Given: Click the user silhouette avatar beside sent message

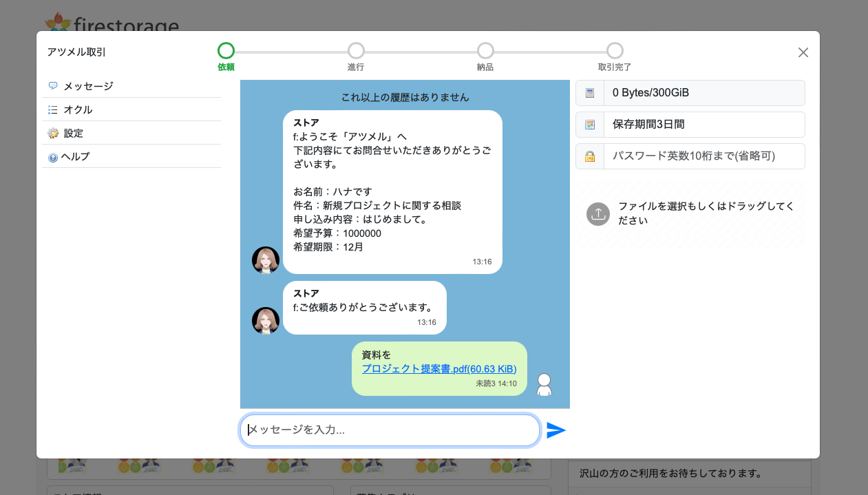Looking at the screenshot, I should 544,384.
